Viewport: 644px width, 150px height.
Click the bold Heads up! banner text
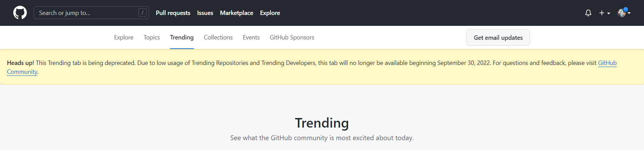[x=20, y=63]
